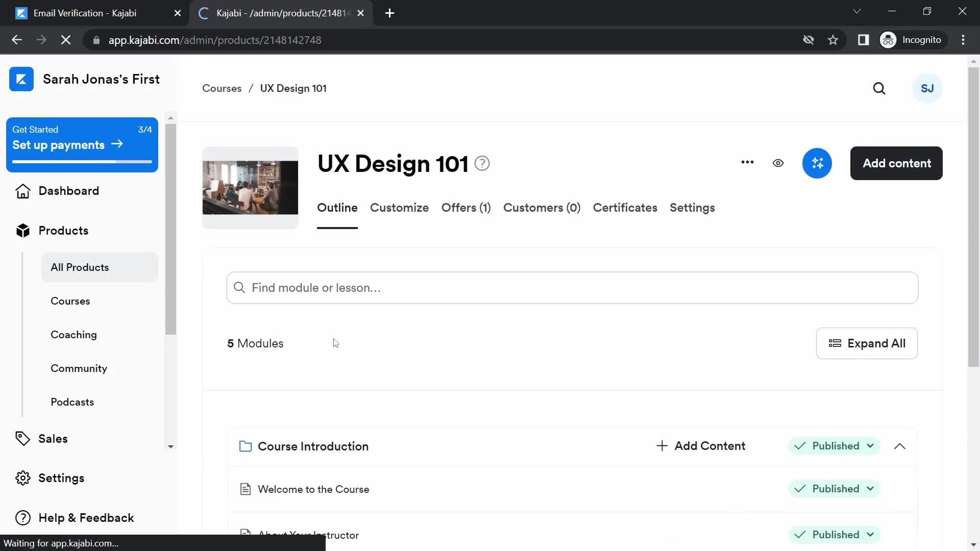The height and width of the screenshot is (551, 980).
Task: Open the Course Introduction module title
Action: 313,446
